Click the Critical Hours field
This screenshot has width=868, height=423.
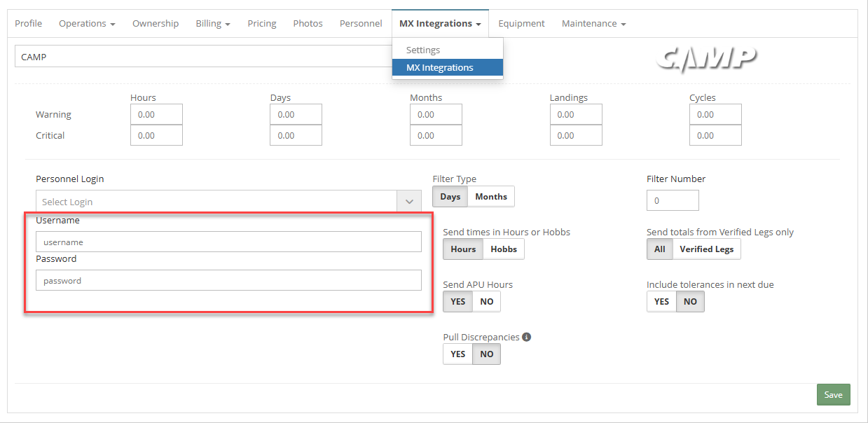point(156,135)
